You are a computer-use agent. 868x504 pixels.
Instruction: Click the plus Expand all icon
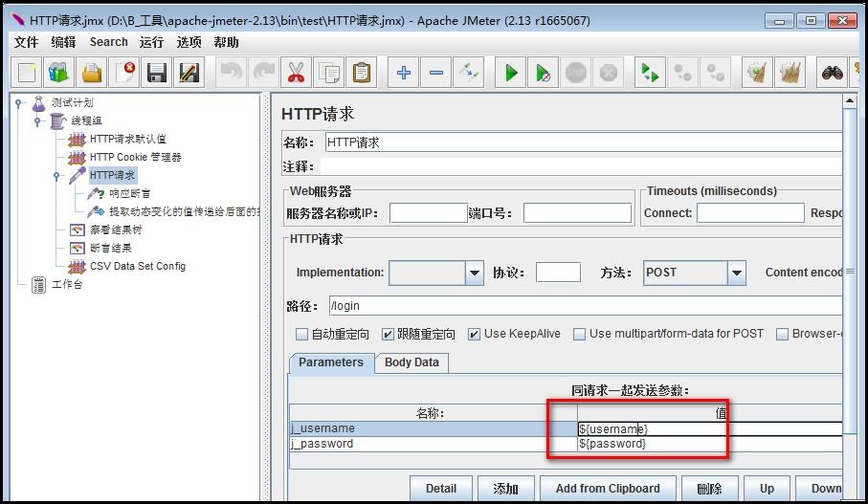pyautogui.click(x=404, y=73)
